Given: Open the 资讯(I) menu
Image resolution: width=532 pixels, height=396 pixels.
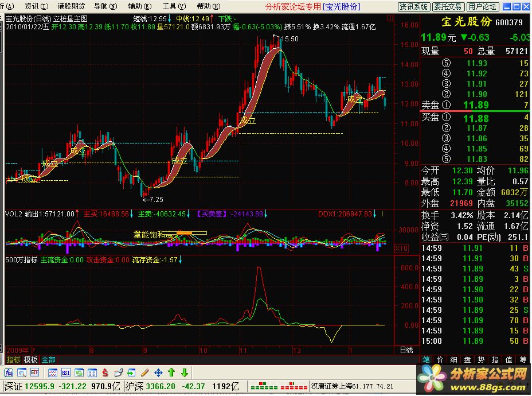Looking at the screenshot, I should pyautogui.click(x=37, y=6).
